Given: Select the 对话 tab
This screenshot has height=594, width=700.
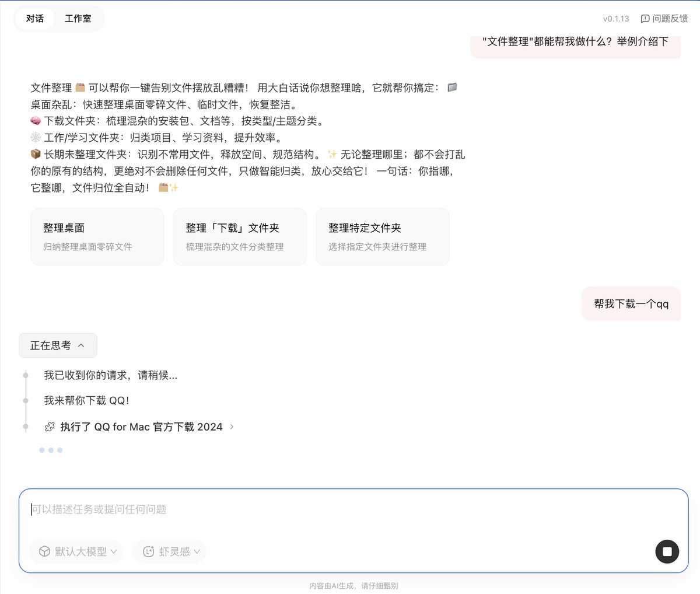Looking at the screenshot, I should [x=35, y=18].
